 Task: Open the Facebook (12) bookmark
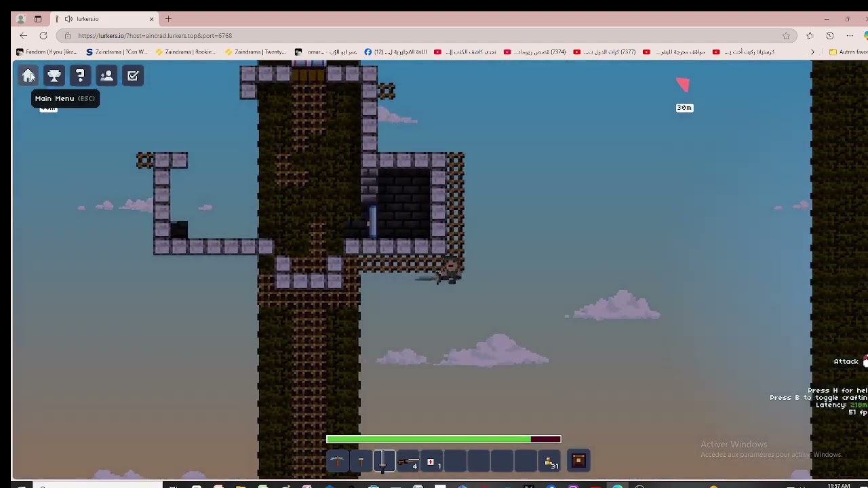point(396,52)
